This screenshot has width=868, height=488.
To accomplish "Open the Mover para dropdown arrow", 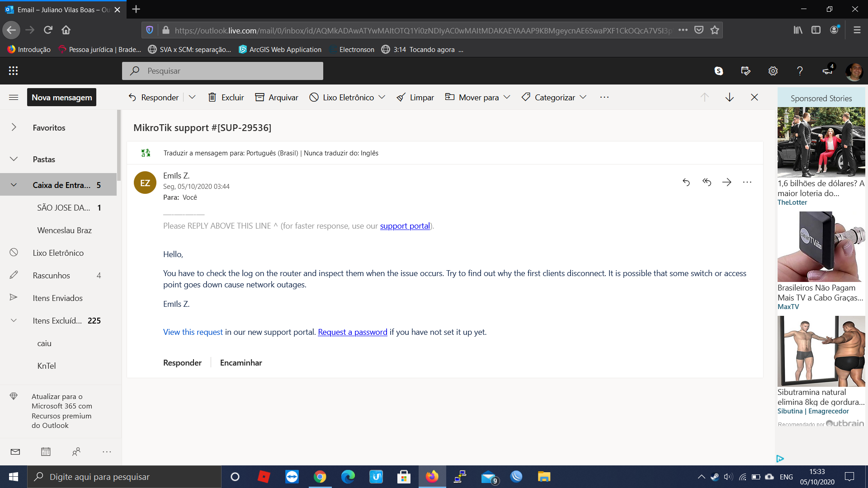I will (x=507, y=97).
